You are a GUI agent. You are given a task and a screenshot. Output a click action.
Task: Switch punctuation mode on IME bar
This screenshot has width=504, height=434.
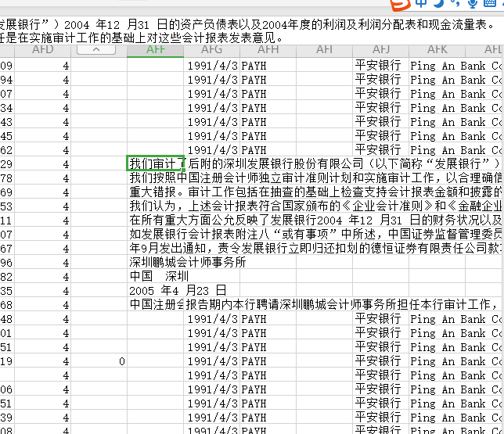coord(455,3)
